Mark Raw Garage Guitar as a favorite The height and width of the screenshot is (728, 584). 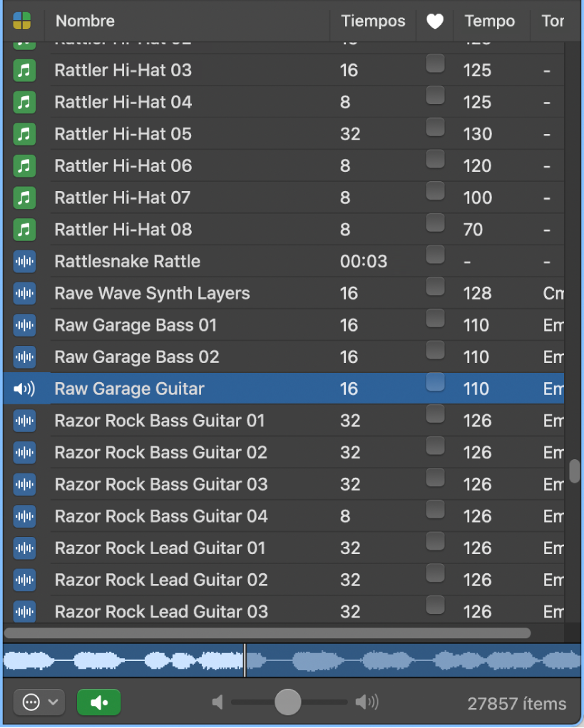435,381
